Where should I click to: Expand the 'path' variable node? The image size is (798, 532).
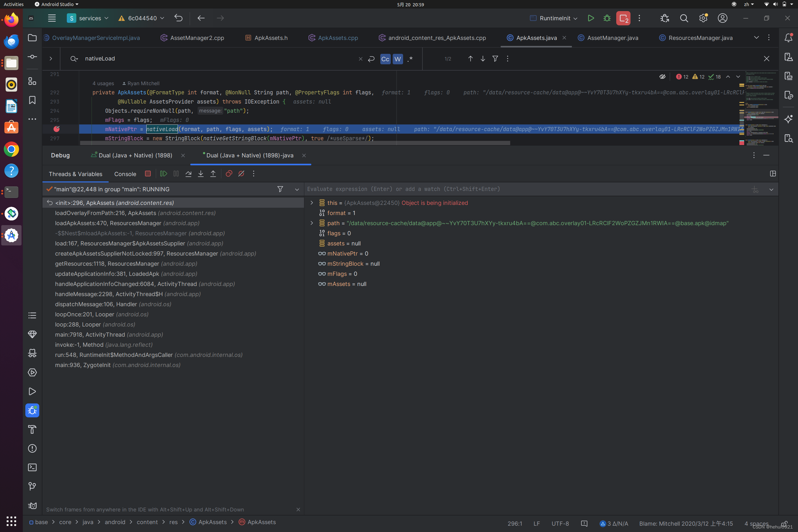[x=312, y=223]
